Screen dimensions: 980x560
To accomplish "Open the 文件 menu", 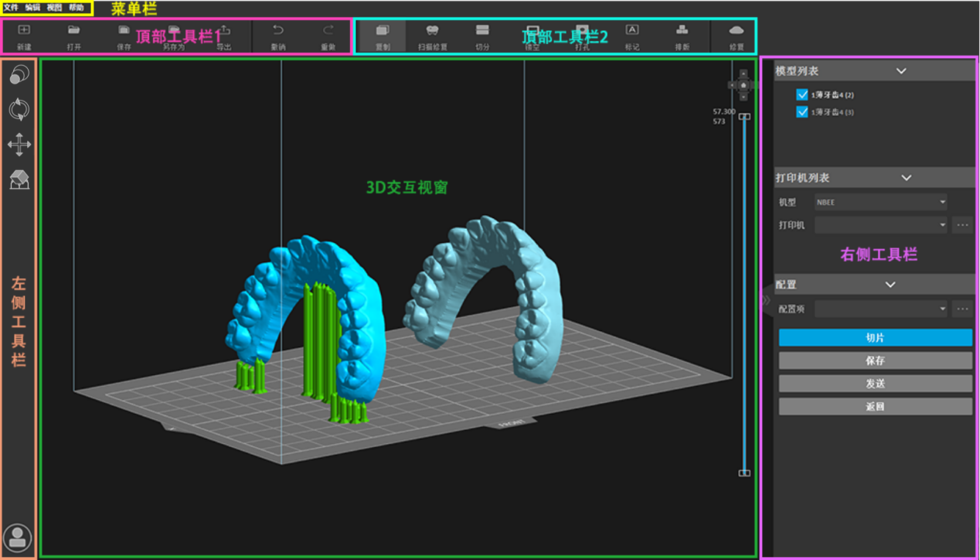I will 11,8.
